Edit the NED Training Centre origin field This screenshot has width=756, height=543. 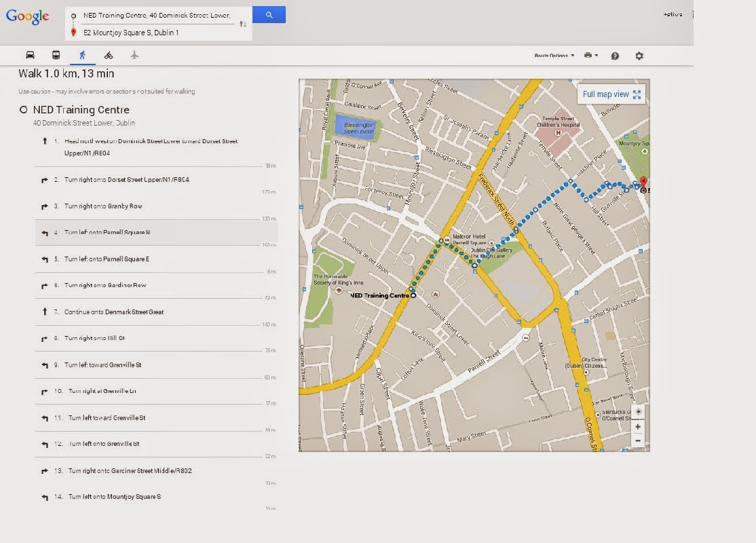coord(156,15)
